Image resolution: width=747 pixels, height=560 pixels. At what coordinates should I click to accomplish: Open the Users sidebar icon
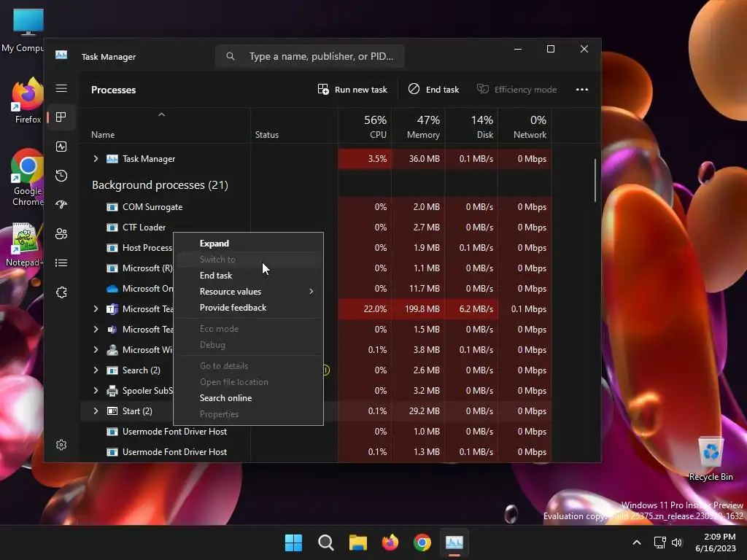[x=61, y=234]
